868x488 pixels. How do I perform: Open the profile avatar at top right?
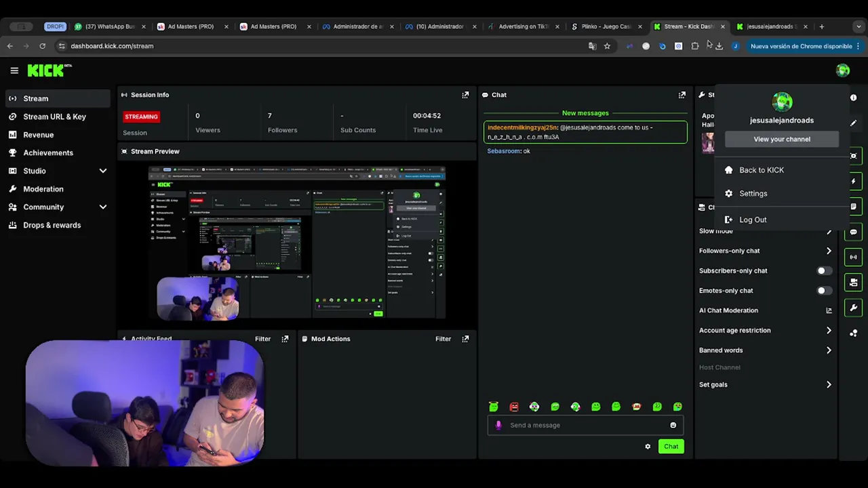coord(843,70)
